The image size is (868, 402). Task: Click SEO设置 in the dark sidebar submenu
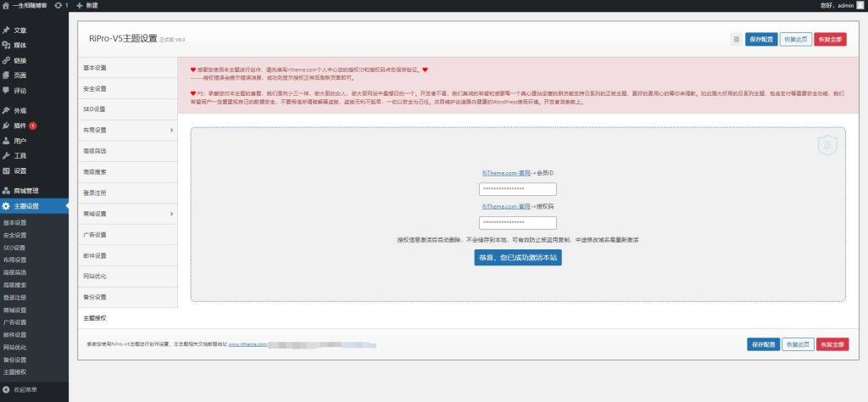click(x=14, y=248)
